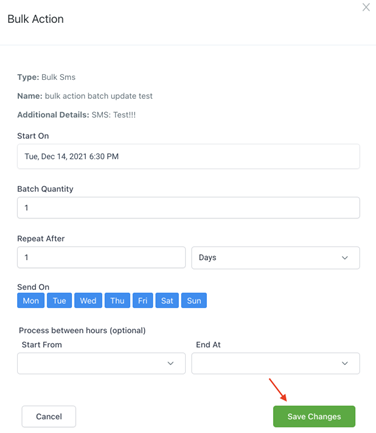Toggle the Fri day button
The height and width of the screenshot is (433, 376).
(x=143, y=300)
